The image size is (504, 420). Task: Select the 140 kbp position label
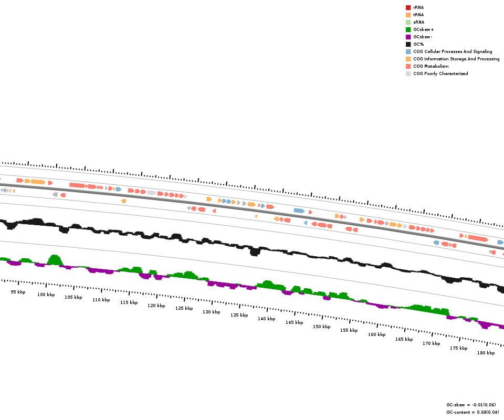click(x=266, y=319)
